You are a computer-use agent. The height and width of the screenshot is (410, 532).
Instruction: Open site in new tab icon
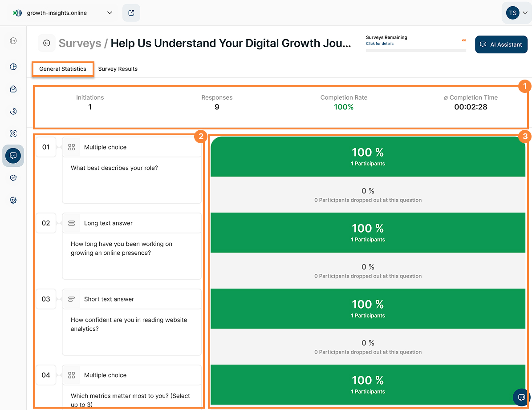pos(131,13)
